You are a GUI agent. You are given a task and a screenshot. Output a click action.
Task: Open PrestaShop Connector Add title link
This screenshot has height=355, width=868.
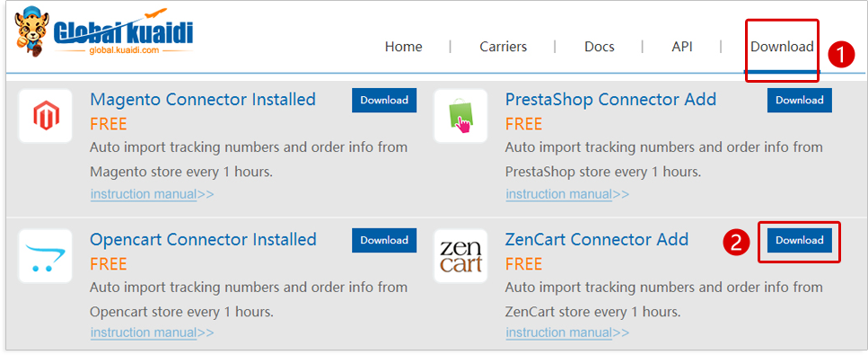click(610, 100)
